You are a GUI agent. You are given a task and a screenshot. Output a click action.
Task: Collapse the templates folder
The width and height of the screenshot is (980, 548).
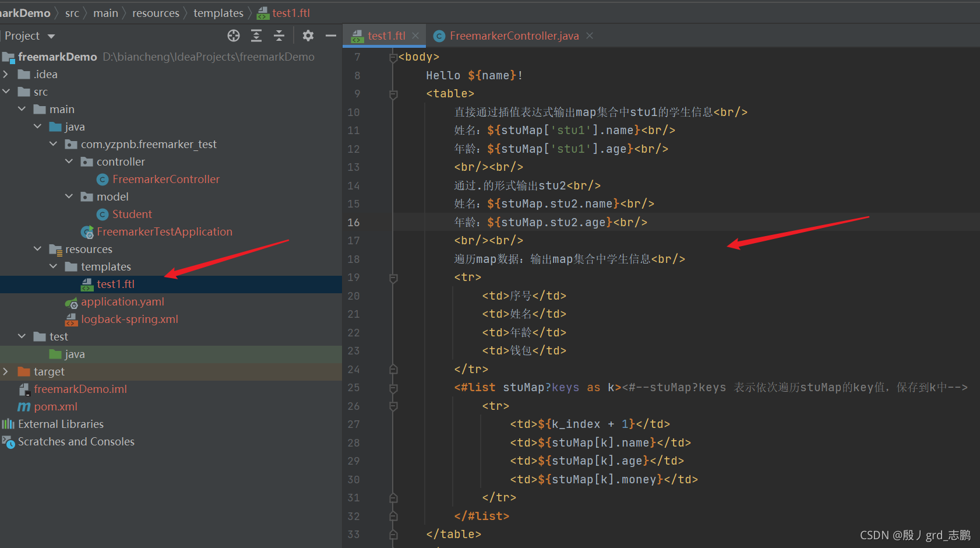point(53,266)
